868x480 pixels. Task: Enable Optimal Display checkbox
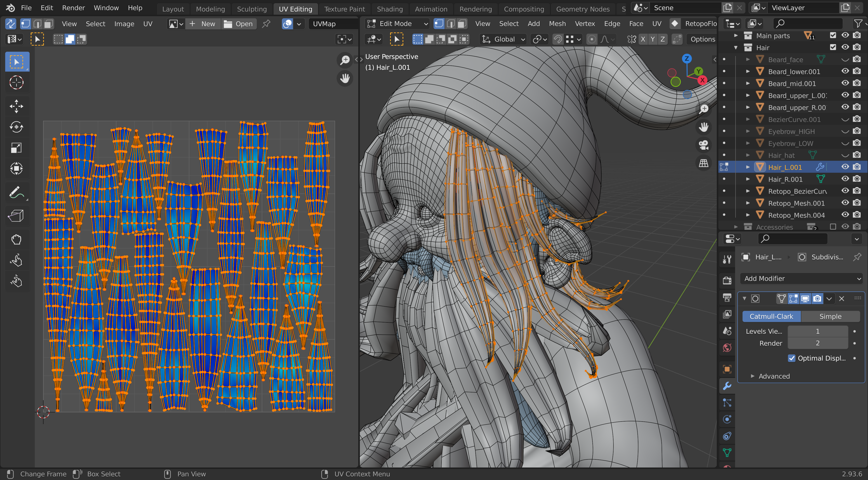point(792,358)
